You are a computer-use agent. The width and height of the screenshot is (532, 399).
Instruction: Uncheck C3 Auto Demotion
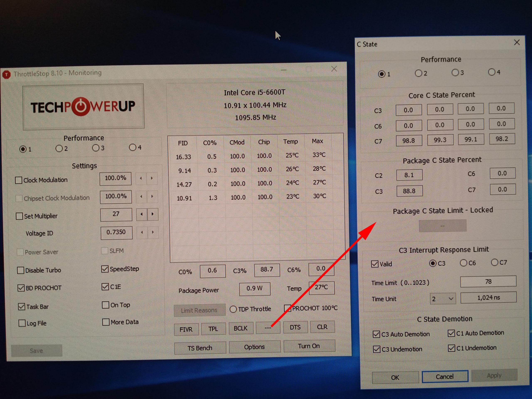point(376,335)
